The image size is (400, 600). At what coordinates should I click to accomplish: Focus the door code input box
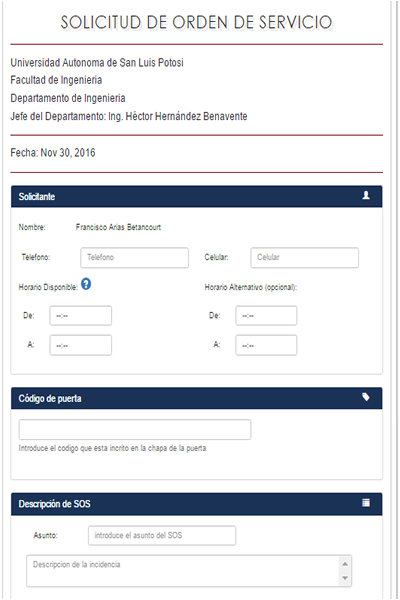pos(135,429)
